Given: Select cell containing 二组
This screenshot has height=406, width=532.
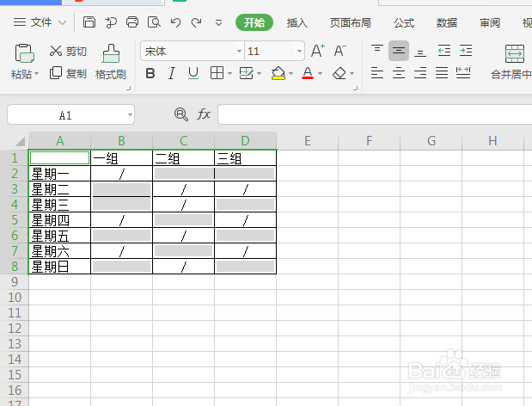Looking at the screenshot, I should pyautogui.click(x=184, y=158).
